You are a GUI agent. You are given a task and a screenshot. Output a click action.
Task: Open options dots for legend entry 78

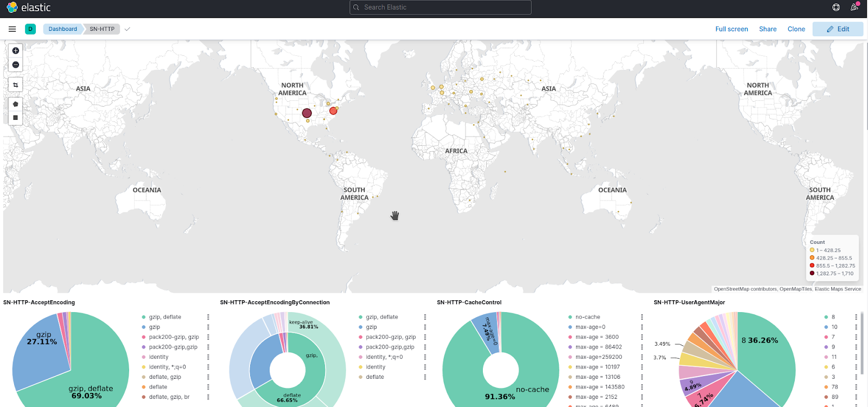click(x=856, y=387)
